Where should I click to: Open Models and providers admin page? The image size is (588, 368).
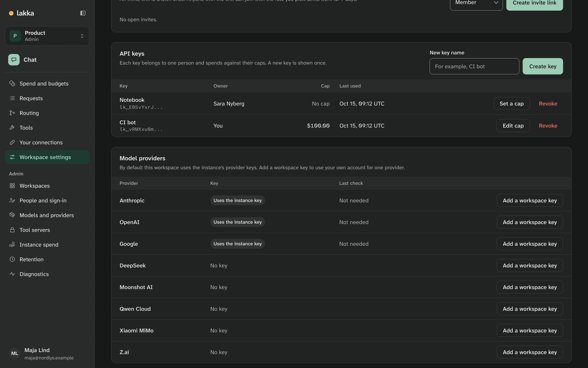(x=47, y=215)
